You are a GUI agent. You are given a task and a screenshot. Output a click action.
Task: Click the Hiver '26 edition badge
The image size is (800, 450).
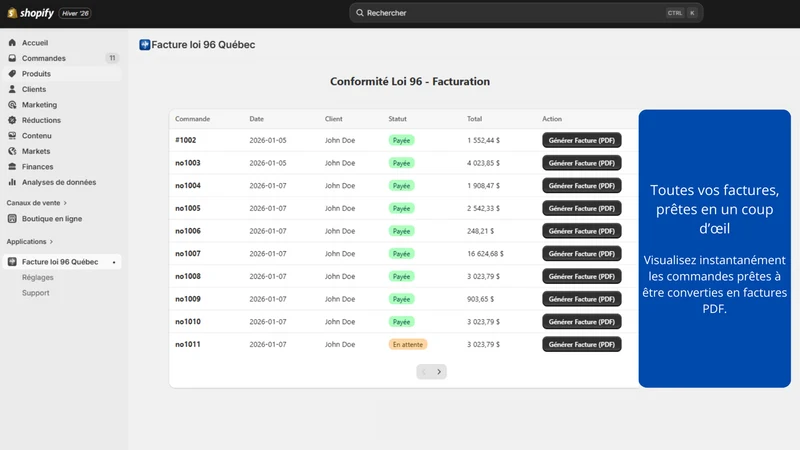tap(75, 13)
